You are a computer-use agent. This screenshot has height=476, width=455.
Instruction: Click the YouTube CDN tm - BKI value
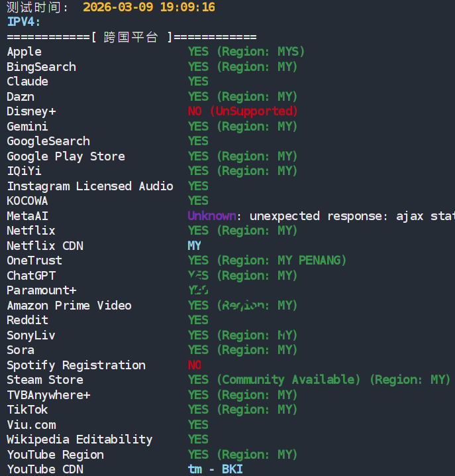(x=215, y=469)
